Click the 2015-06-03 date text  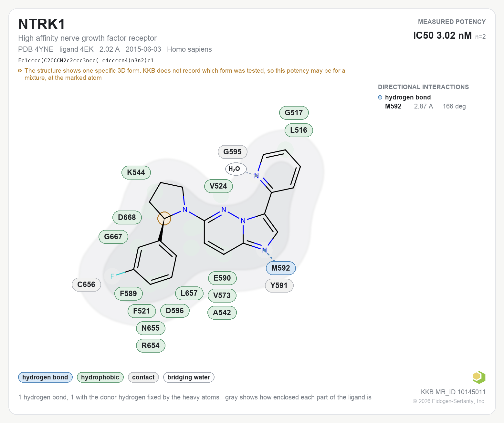pyautogui.click(x=143, y=49)
